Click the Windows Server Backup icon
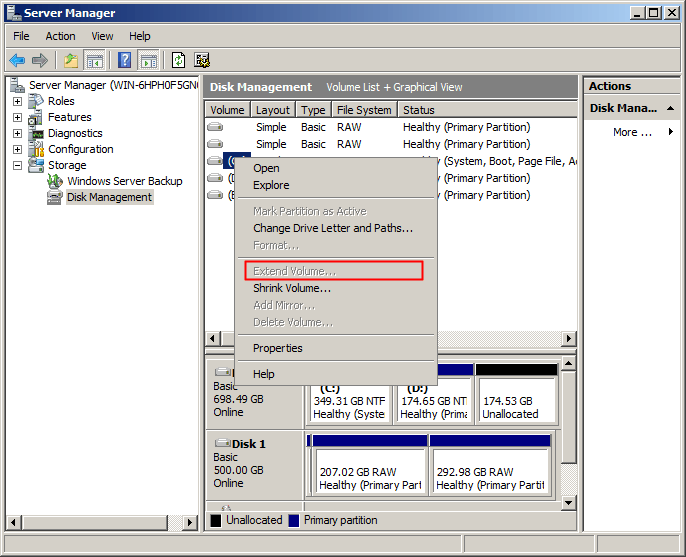The width and height of the screenshot is (686, 557). [55, 181]
